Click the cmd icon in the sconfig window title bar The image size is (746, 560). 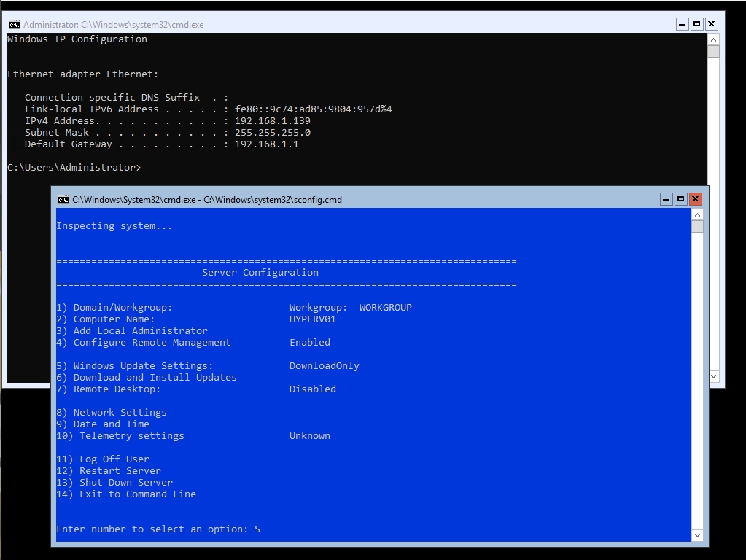[63, 200]
